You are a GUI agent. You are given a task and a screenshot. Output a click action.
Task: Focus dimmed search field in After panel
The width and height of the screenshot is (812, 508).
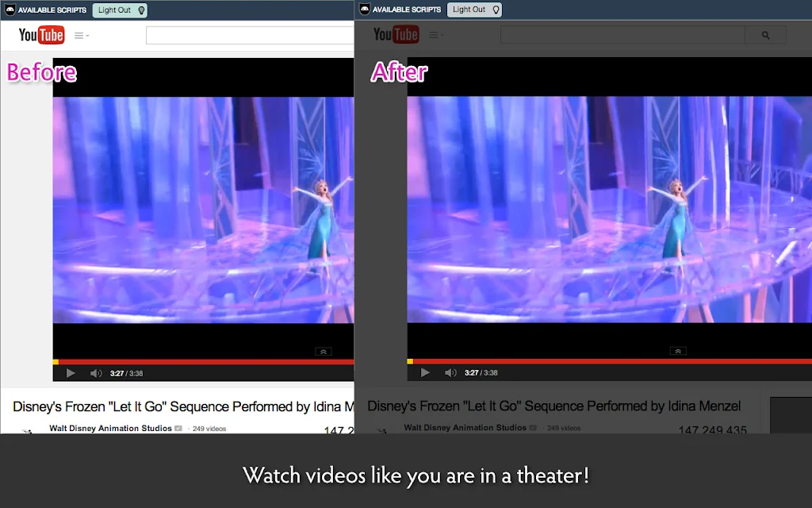click(622, 35)
